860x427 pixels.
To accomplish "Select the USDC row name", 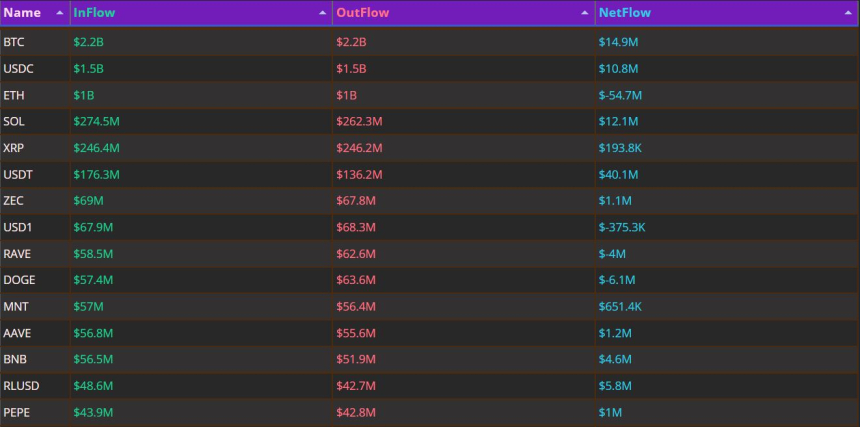I will [18, 69].
